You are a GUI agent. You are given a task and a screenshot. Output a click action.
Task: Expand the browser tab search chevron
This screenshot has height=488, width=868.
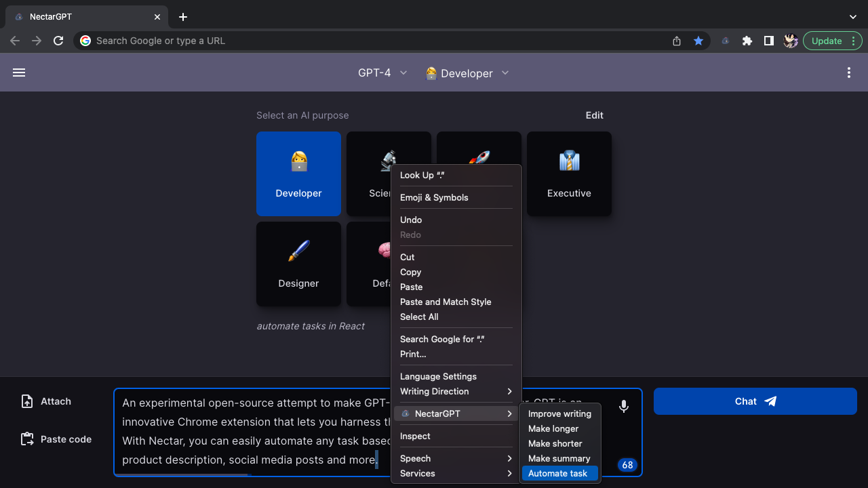pos(853,17)
